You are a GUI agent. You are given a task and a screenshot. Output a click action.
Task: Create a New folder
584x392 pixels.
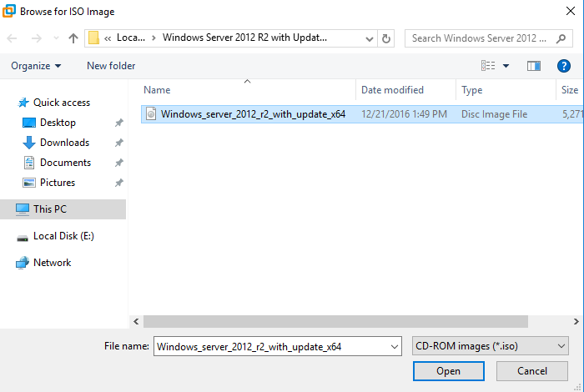(x=111, y=66)
